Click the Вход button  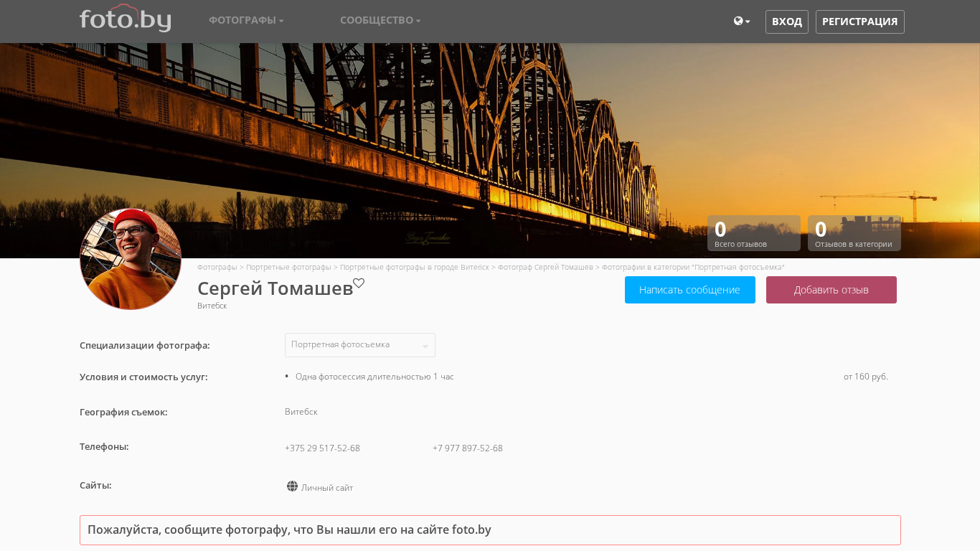tap(786, 22)
